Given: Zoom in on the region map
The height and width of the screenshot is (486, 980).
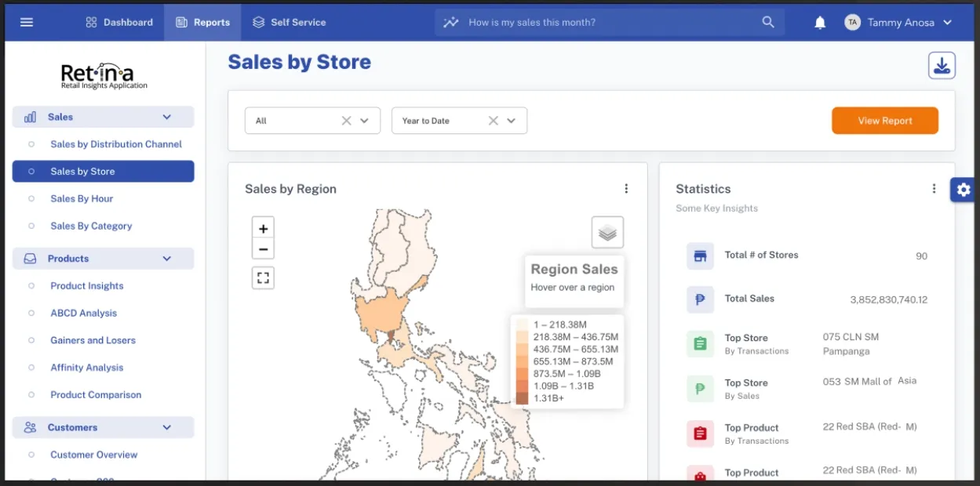Looking at the screenshot, I should click(x=264, y=229).
